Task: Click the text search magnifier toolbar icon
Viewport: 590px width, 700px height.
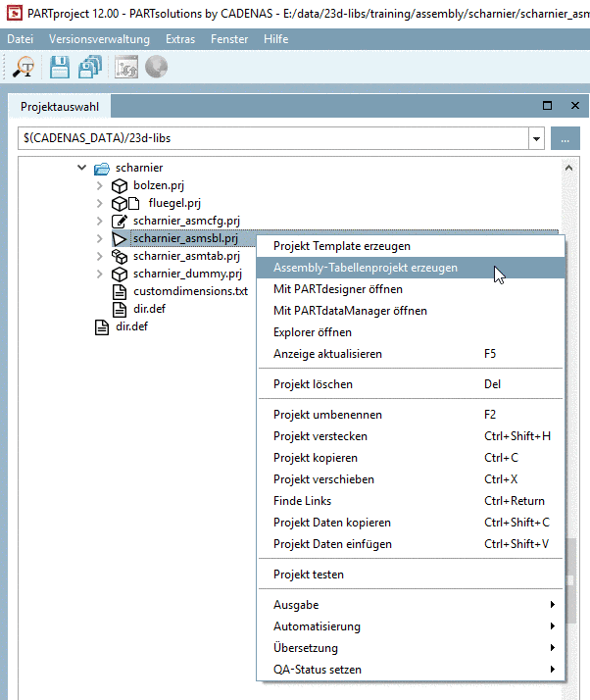Action: tap(24, 68)
